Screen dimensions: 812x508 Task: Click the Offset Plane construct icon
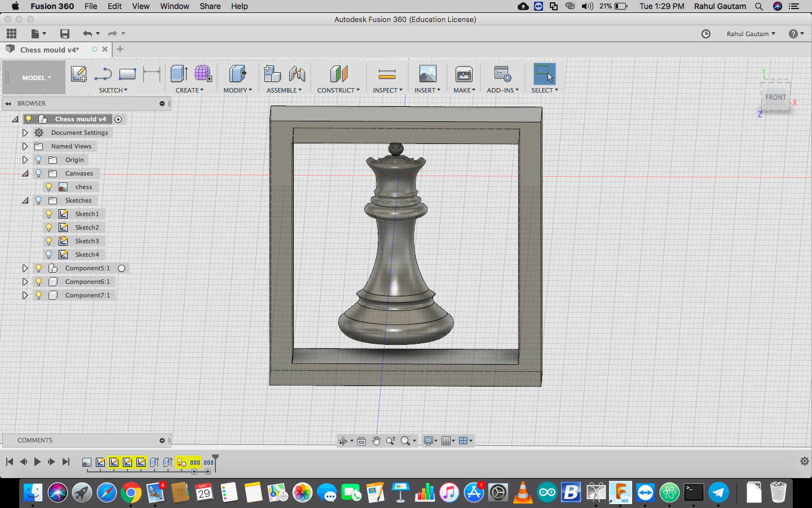(338, 74)
